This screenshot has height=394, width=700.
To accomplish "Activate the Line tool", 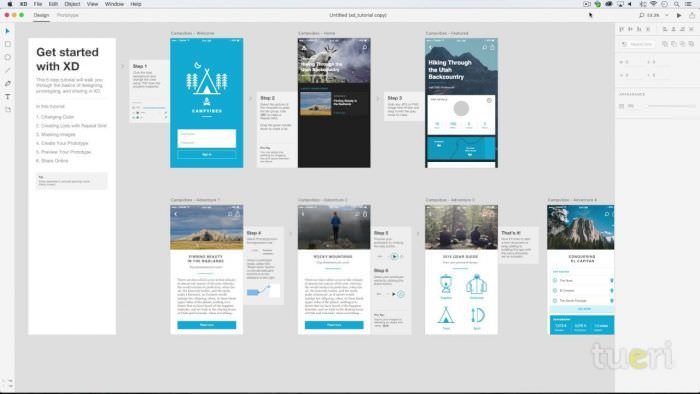I will 8,71.
